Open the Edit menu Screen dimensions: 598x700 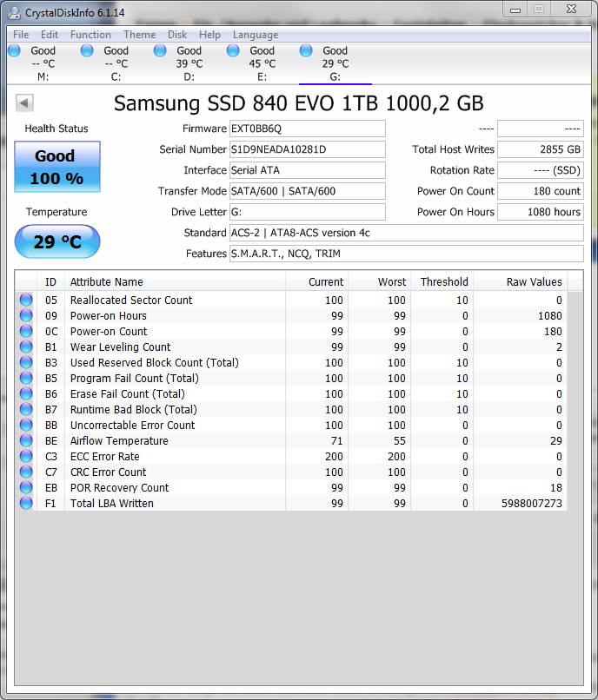coord(50,35)
